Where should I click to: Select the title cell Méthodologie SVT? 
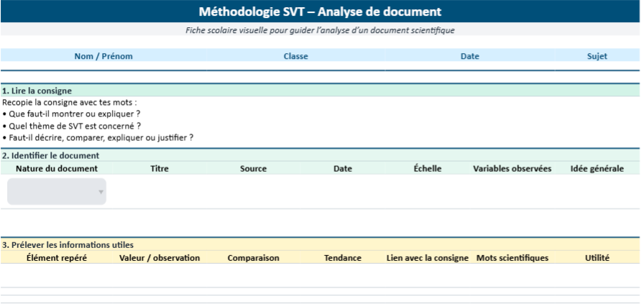point(320,11)
